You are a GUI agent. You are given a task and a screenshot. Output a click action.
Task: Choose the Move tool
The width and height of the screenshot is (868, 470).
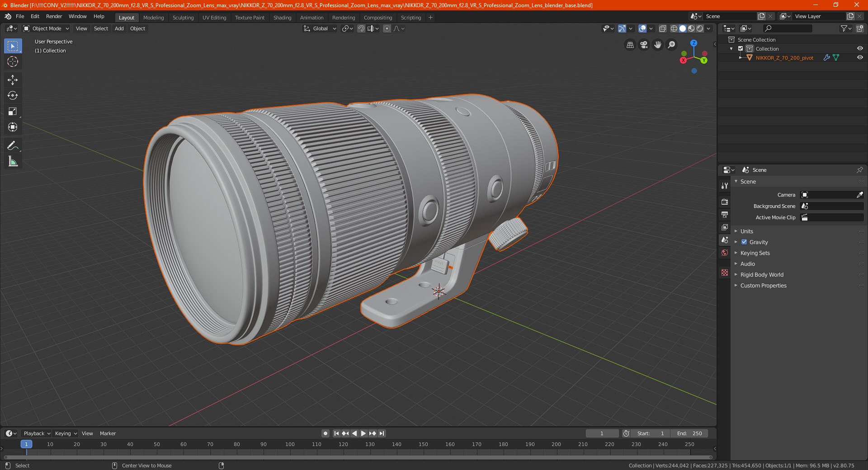pos(13,80)
